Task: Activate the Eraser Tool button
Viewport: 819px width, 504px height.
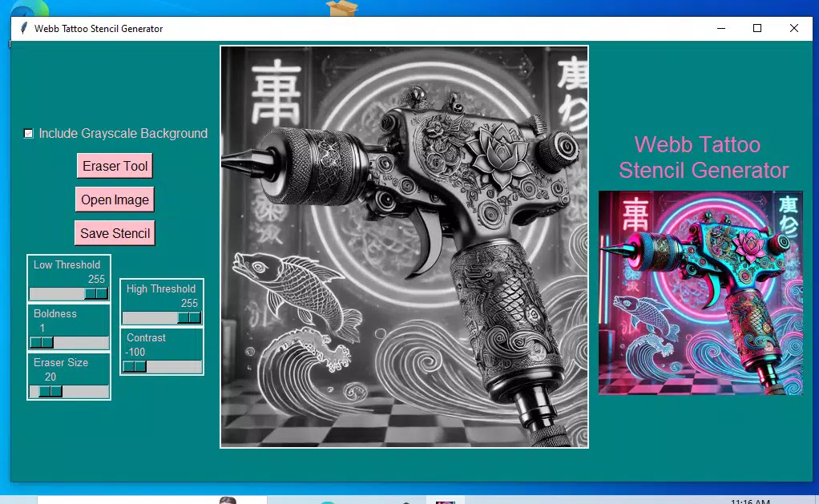Action: [x=115, y=166]
